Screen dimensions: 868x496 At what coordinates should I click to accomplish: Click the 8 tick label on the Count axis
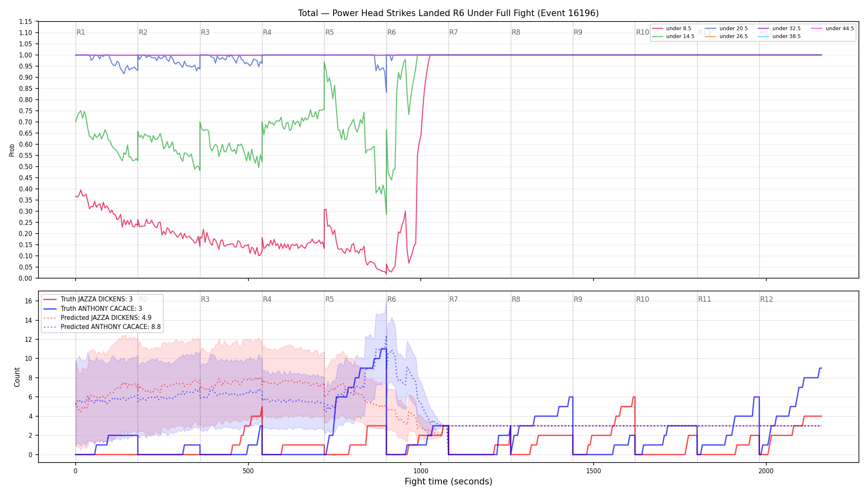click(x=30, y=378)
